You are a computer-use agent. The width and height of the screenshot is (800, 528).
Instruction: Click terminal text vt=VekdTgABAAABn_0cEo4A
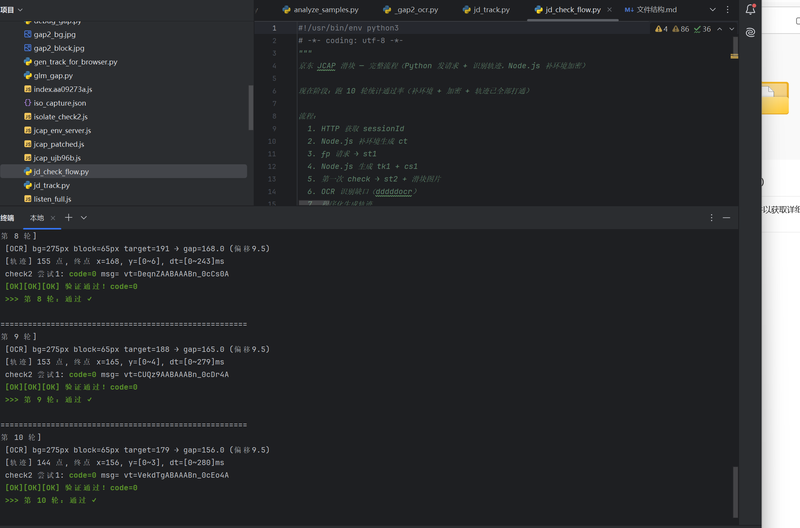point(176,475)
